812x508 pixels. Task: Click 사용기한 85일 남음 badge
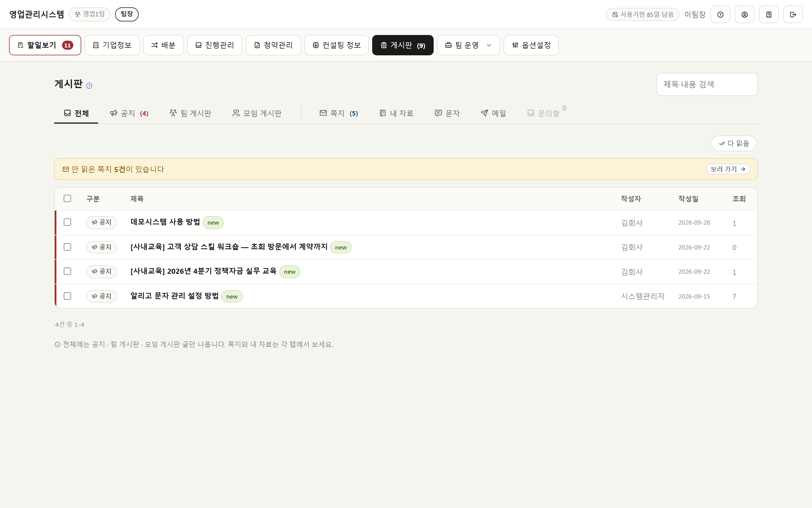pyautogui.click(x=643, y=14)
